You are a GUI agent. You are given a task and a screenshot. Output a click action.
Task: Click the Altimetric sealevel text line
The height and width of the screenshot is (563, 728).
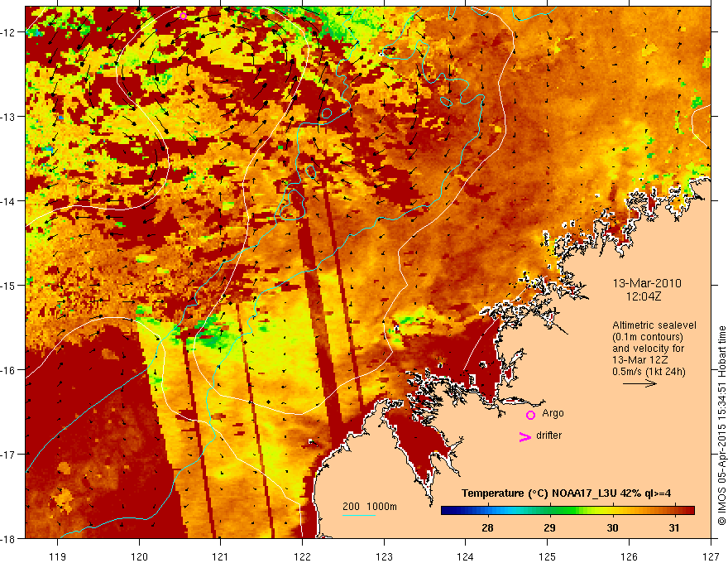(x=654, y=325)
